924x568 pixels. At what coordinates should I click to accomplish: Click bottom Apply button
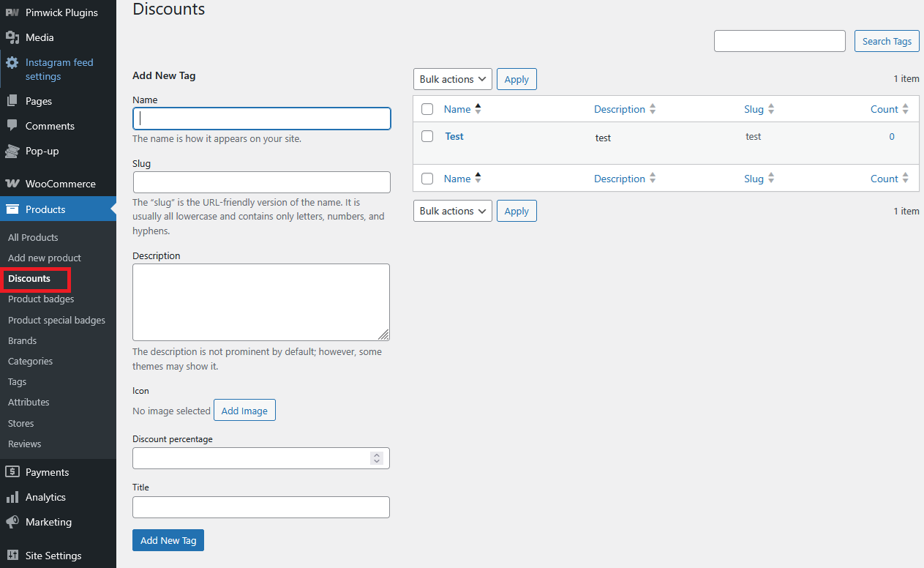tap(517, 211)
